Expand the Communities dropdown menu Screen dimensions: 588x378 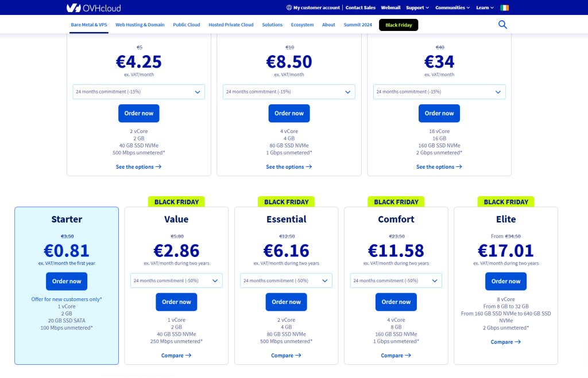(x=452, y=7)
